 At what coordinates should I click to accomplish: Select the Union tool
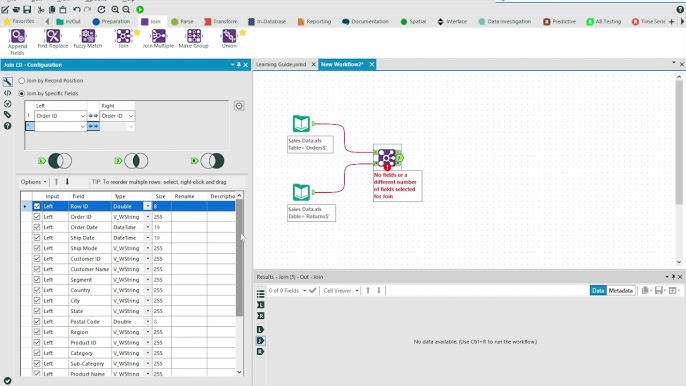(229, 39)
